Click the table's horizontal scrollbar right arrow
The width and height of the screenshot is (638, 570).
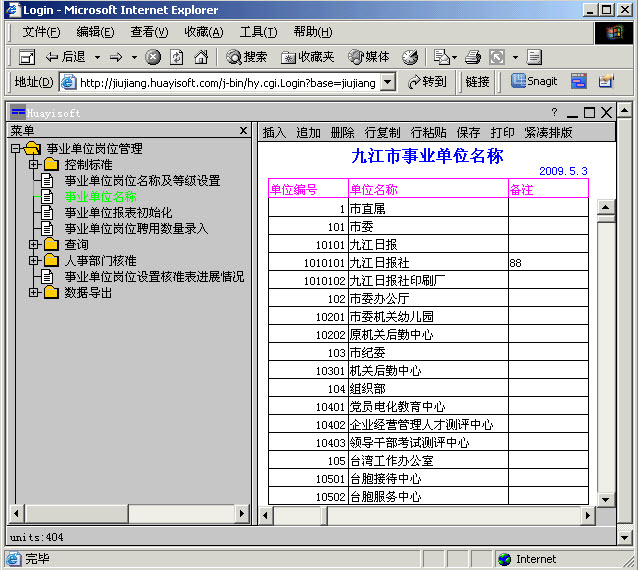click(x=588, y=515)
